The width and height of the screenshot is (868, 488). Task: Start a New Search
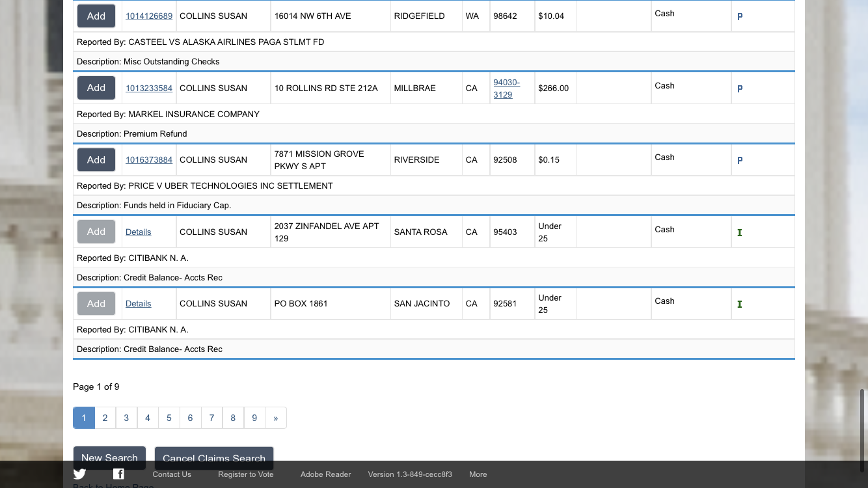pos(109,458)
